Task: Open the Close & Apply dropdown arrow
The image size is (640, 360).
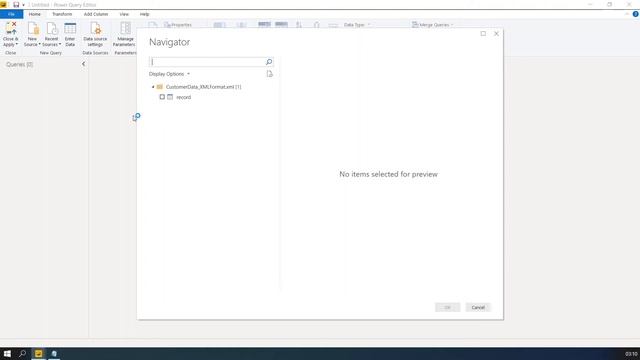Action: pyautogui.click(x=17, y=44)
